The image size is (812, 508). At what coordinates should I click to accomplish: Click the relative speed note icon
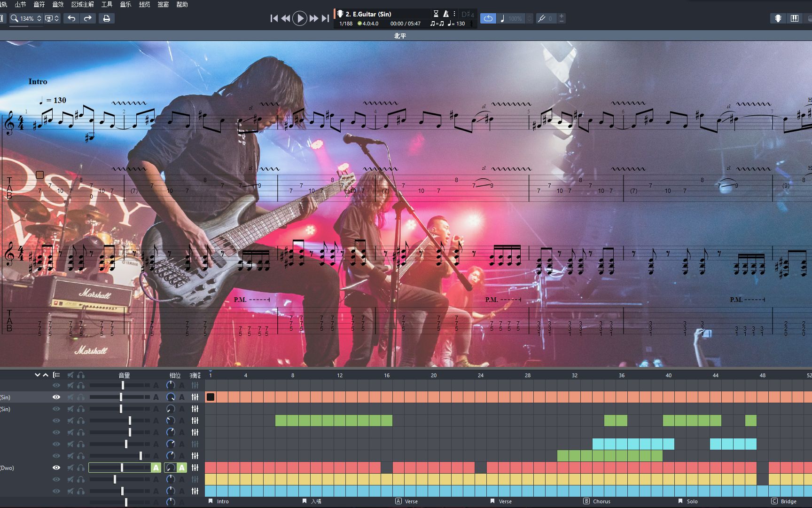(502, 18)
